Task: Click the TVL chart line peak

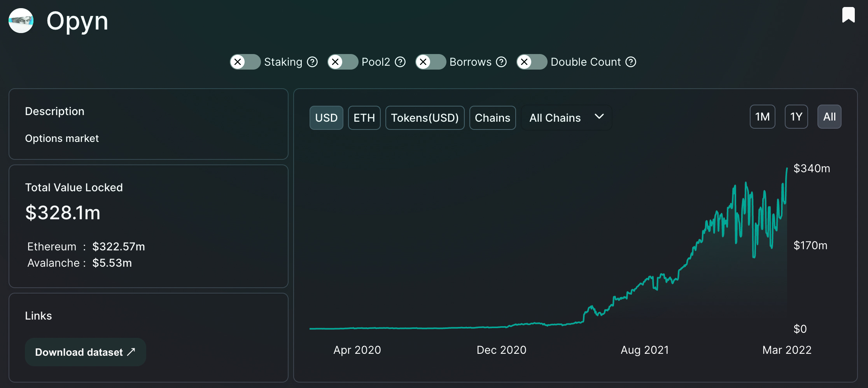Action: [787, 169]
